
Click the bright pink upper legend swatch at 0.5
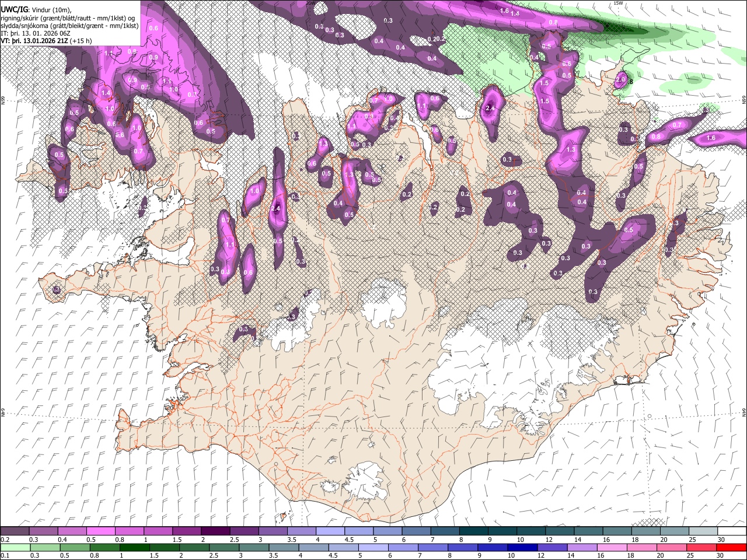(x=100, y=531)
